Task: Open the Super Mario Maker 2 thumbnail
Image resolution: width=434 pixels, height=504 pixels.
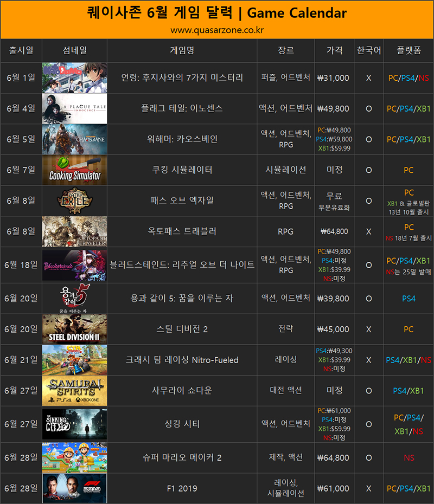Action: (x=75, y=458)
